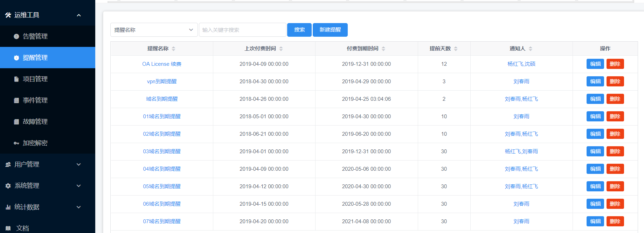The image size is (644, 233).
Task: Delete the vpn到期提醒 row
Action: pos(615,82)
